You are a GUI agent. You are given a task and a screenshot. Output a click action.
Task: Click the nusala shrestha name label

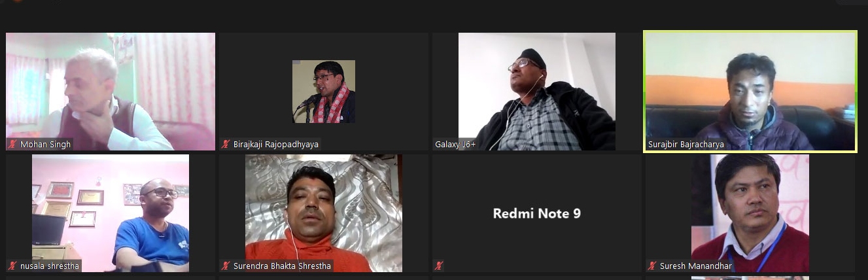click(50, 266)
